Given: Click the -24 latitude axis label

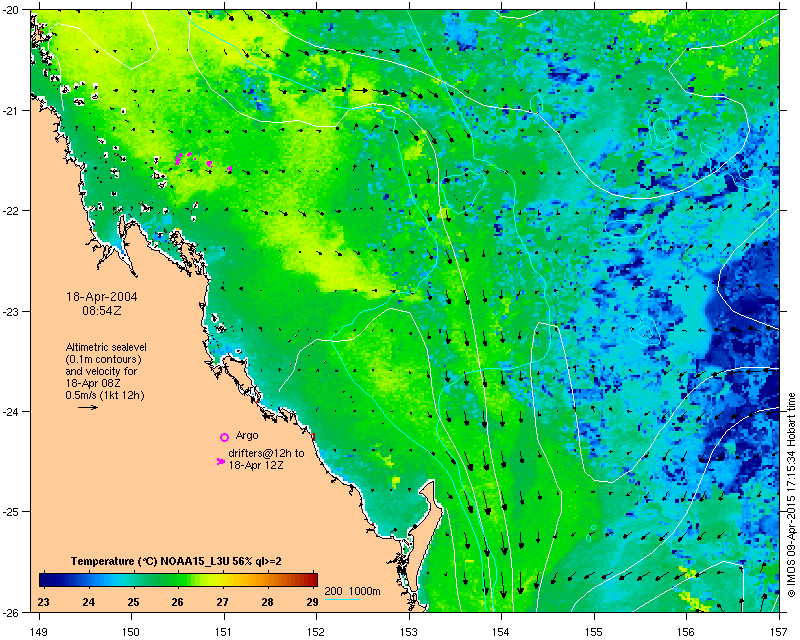Looking at the screenshot, I should click(11, 411).
